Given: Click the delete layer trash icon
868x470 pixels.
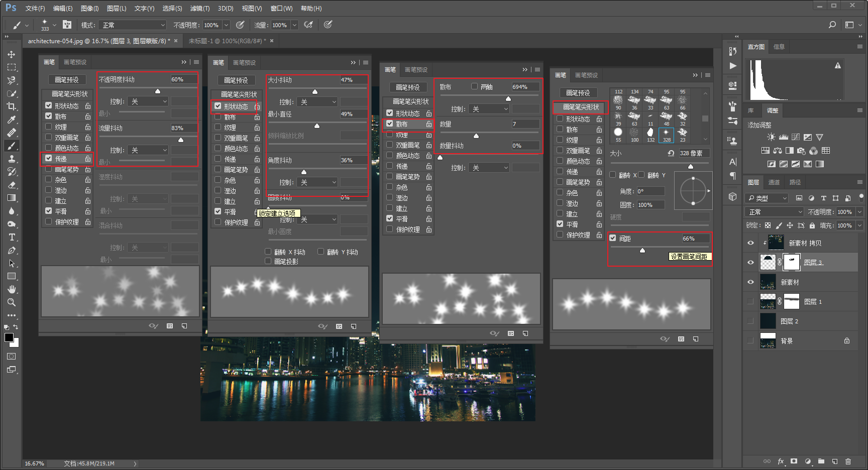Looking at the screenshot, I should coord(848,461).
